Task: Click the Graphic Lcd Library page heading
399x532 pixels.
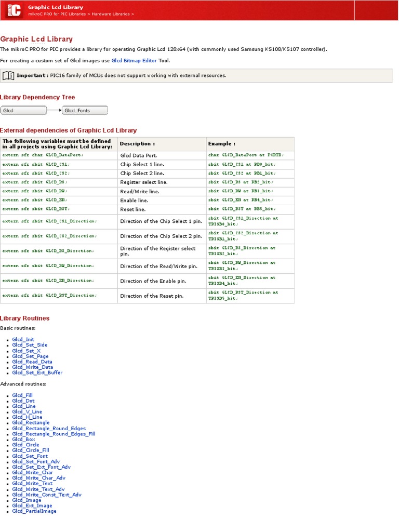Action: (36, 39)
